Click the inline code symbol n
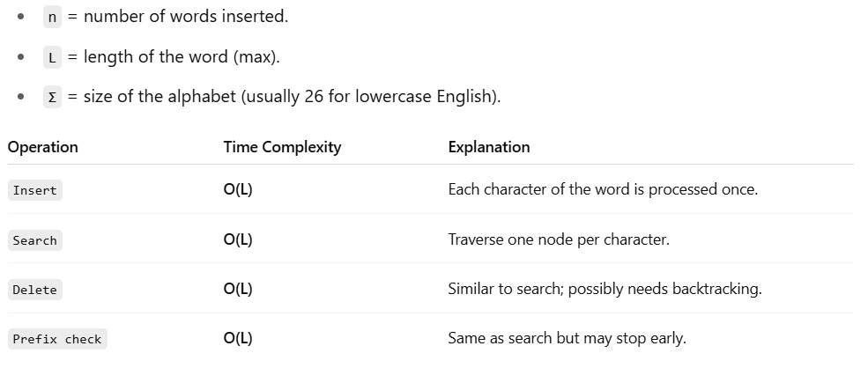The image size is (868, 368). pyautogui.click(x=52, y=17)
